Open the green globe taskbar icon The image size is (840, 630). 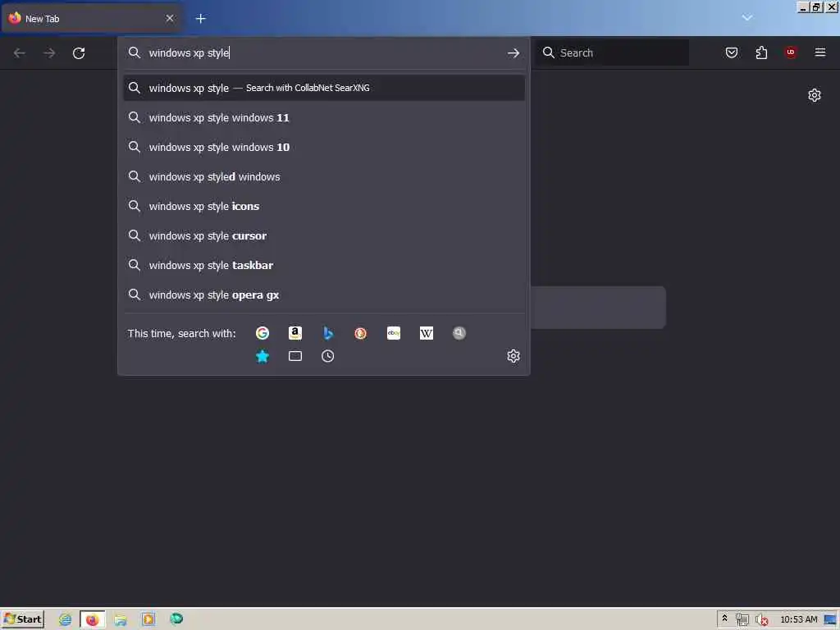[x=176, y=619]
